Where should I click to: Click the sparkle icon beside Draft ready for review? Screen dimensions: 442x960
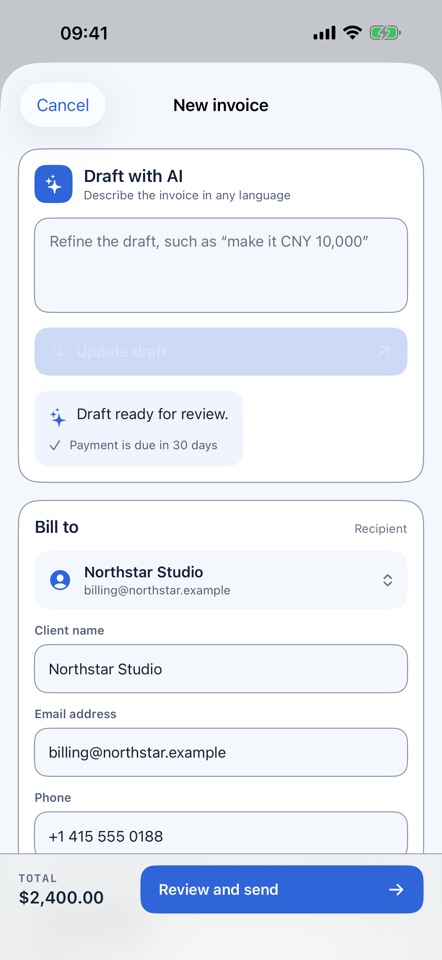click(x=58, y=418)
